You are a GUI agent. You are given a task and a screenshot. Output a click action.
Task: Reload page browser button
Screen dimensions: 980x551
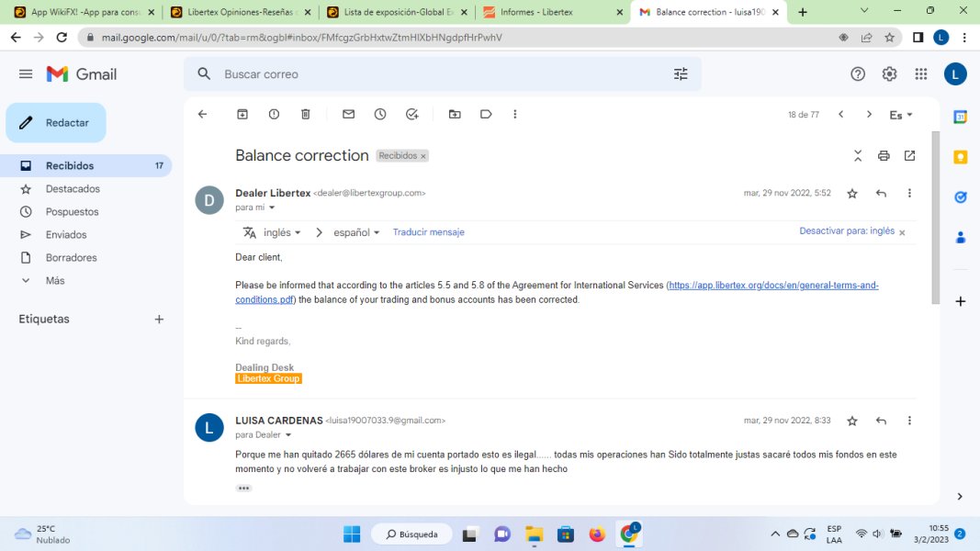coord(62,38)
